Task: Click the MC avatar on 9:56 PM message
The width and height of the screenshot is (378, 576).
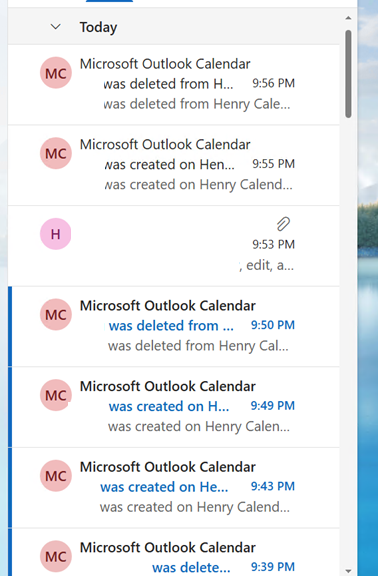Action: click(55, 73)
